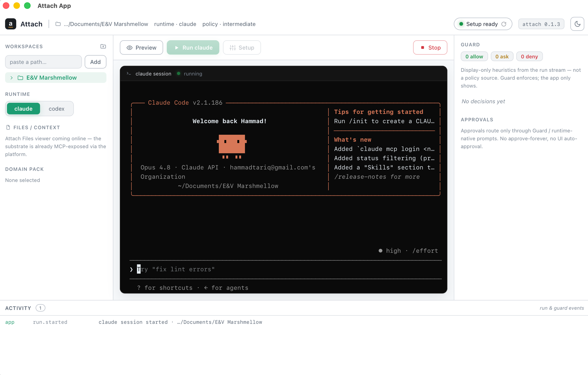Click the claude session title text
The height and width of the screenshot is (375, 588).
click(153, 74)
